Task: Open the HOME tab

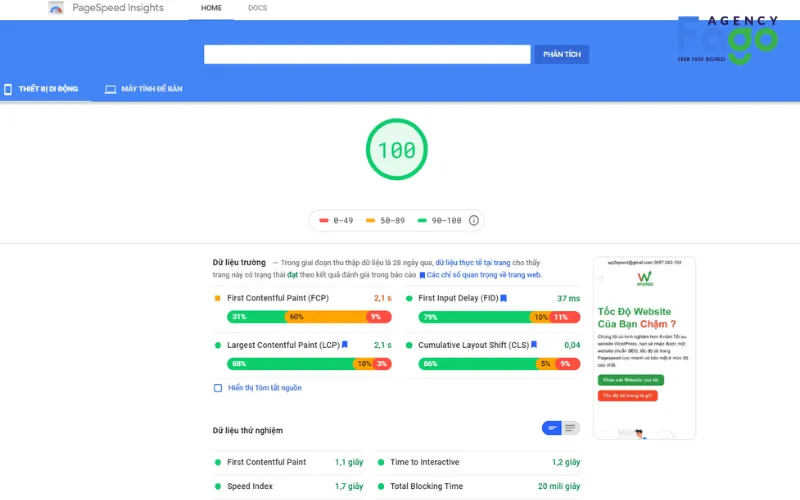Action: click(211, 8)
